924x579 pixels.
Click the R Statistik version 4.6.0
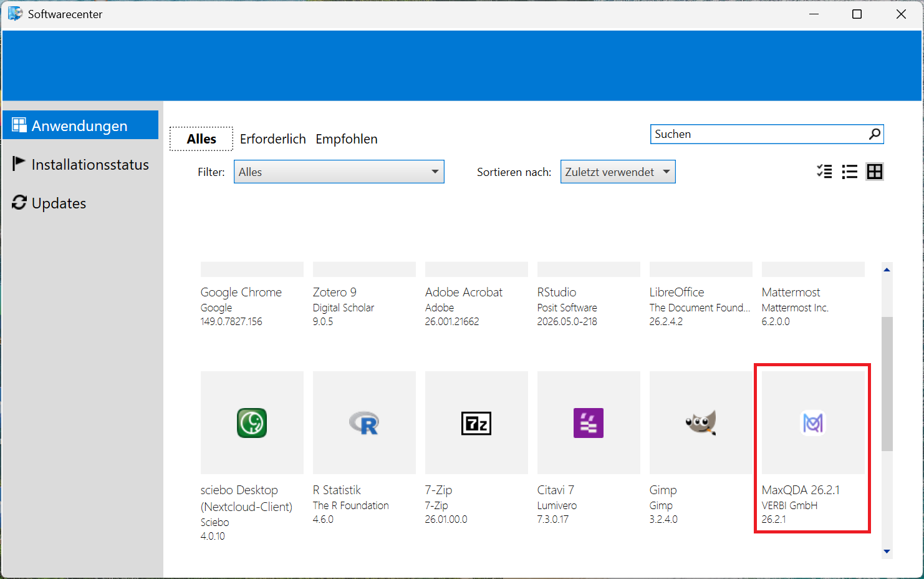coord(323,519)
